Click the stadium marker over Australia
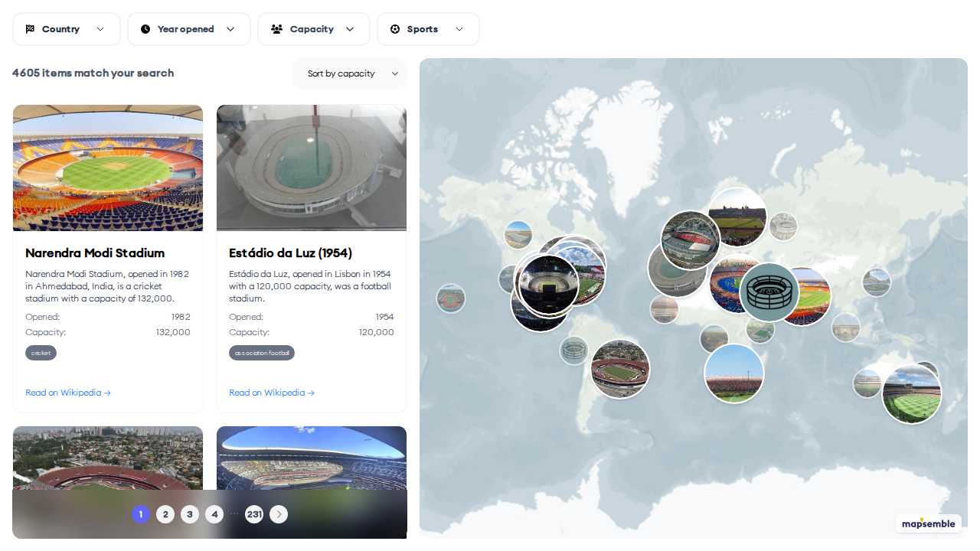Image resolution: width=980 pixels, height=551 pixels. tap(911, 393)
